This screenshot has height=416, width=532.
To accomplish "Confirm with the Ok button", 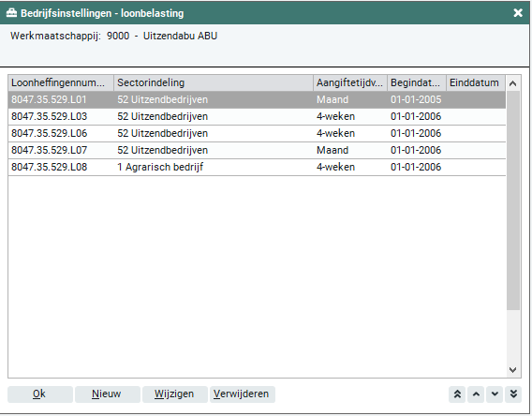I will [x=39, y=394].
